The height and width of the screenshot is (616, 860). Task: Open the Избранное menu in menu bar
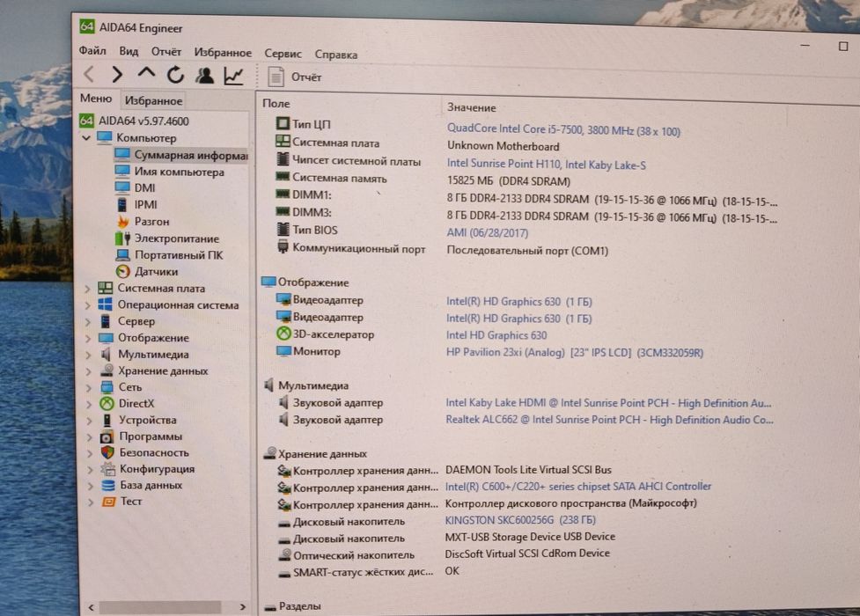[223, 53]
